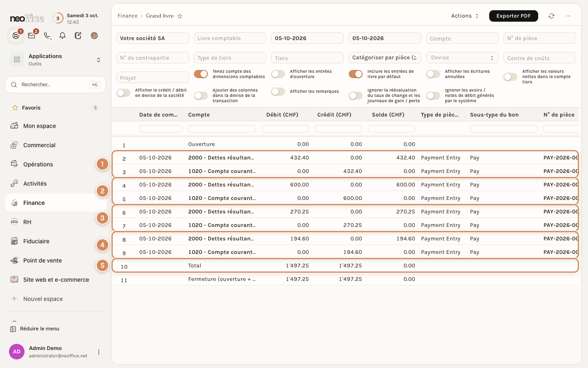Screen dimensions: 588x368
Task: Click the Rechercher search field
Action: coord(56,85)
